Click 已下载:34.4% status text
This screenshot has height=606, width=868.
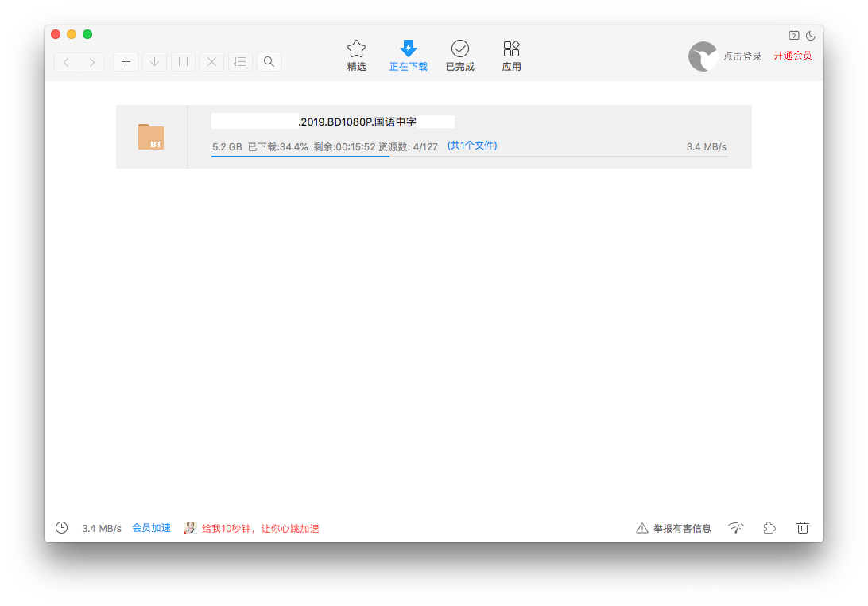pyautogui.click(x=277, y=147)
